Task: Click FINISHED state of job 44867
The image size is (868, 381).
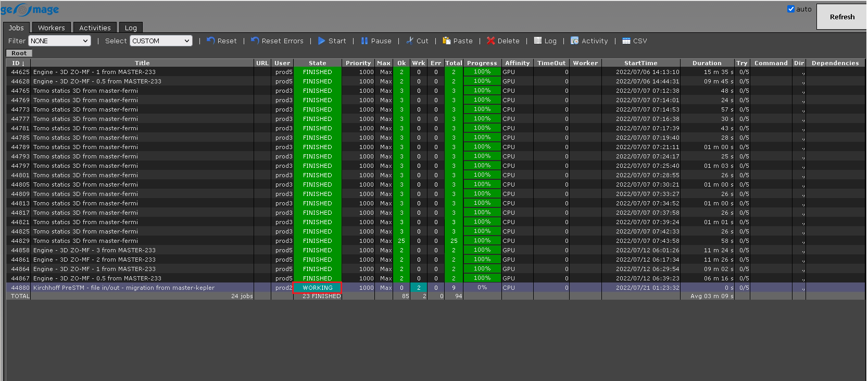Action: (318, 278)
